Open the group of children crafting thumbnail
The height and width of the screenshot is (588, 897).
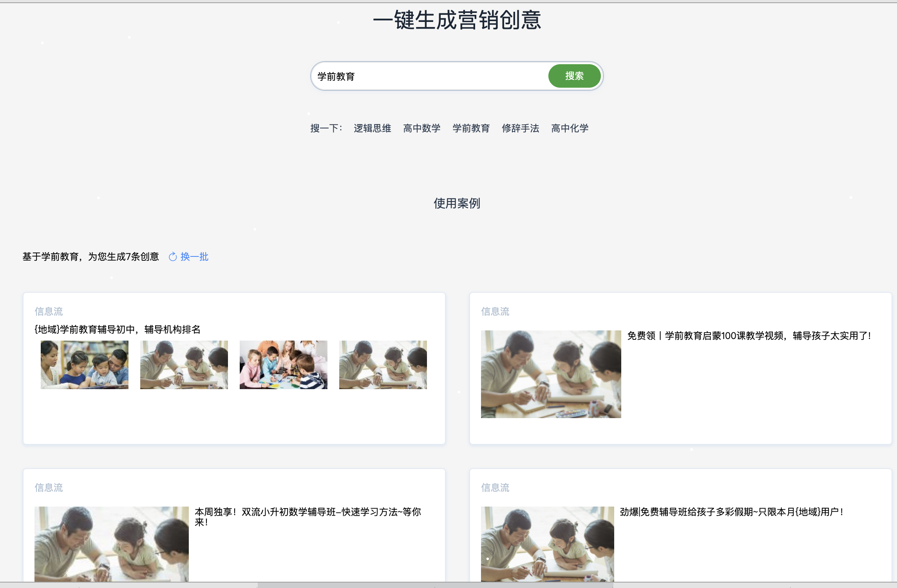284,364
